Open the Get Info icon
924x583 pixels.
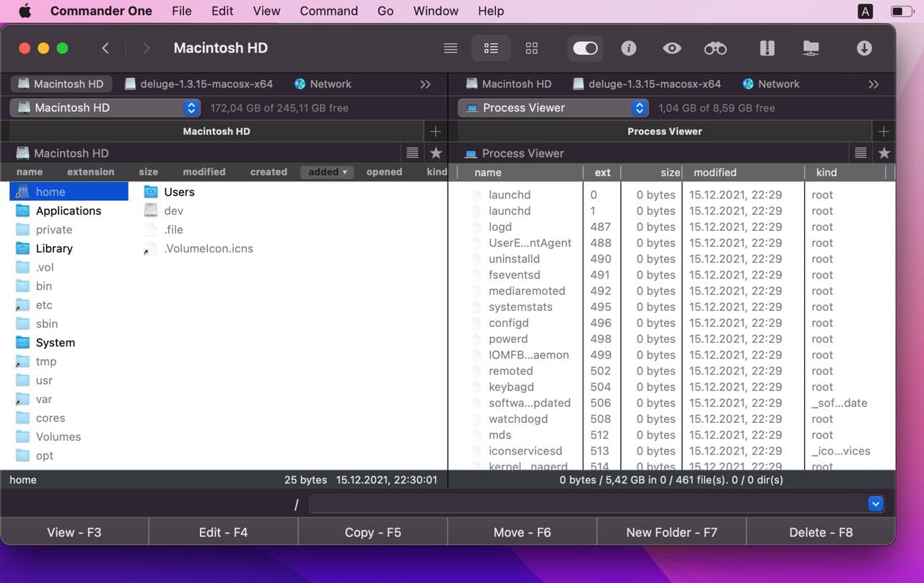(x=629, y=48)
